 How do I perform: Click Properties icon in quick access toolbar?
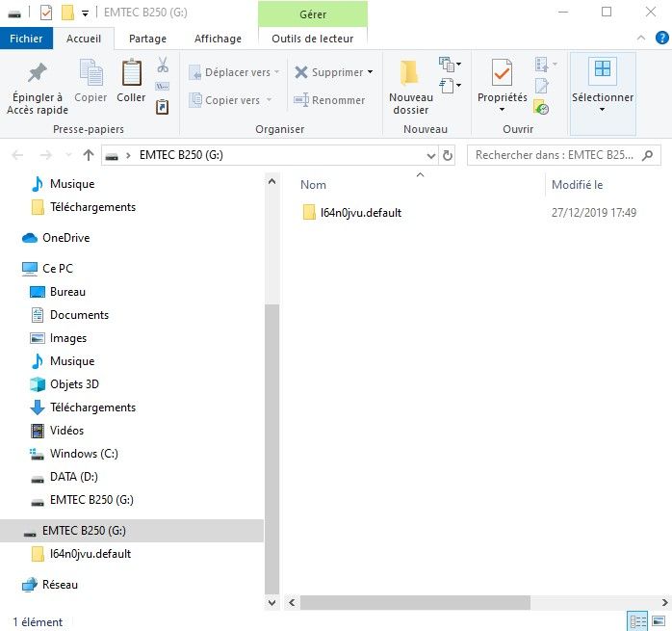click(x=46, y=13)
